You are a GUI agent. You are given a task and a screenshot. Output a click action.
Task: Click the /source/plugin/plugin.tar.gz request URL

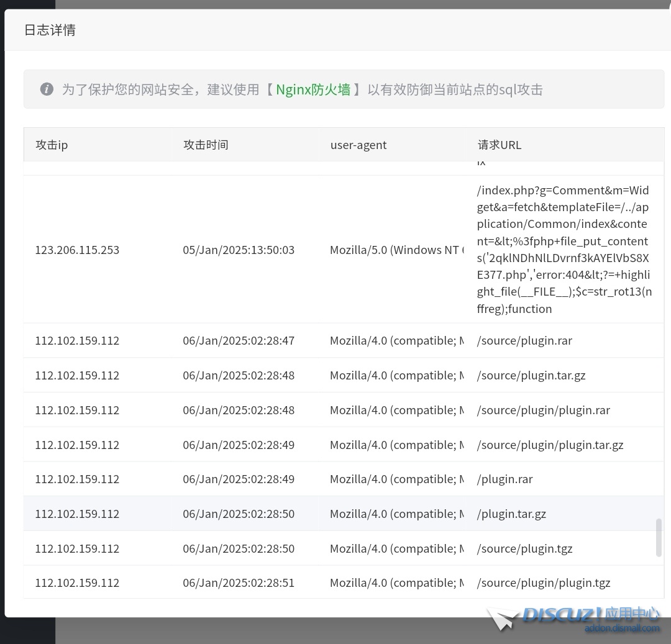pos(550,445)
